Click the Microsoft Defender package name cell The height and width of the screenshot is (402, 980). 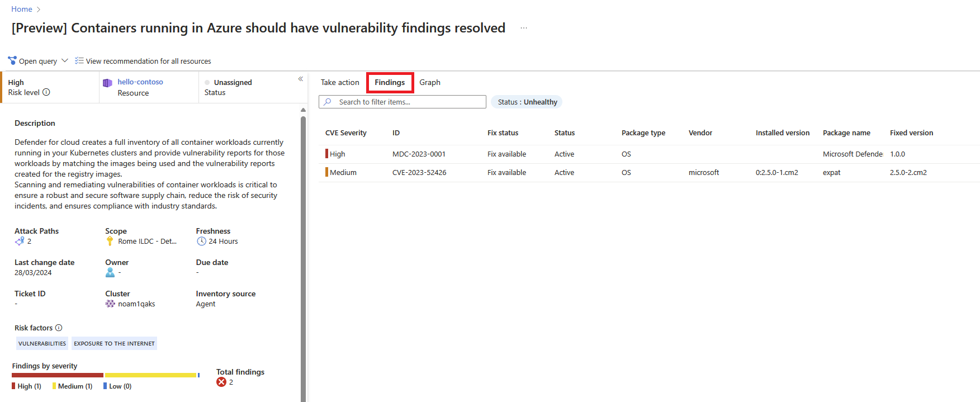click(853, 154)
